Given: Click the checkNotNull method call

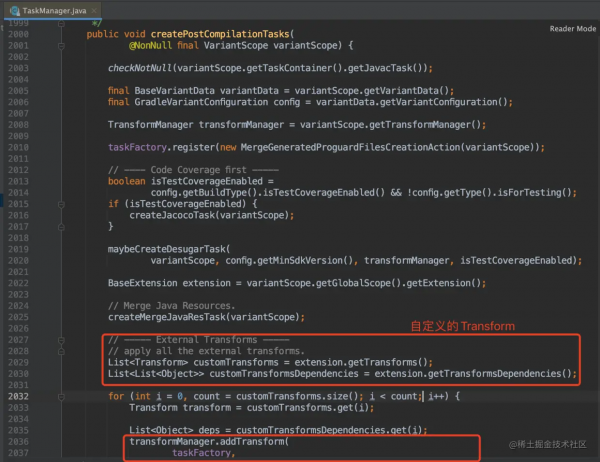Looking at the screenshot, I should click(x=140, y=68).
